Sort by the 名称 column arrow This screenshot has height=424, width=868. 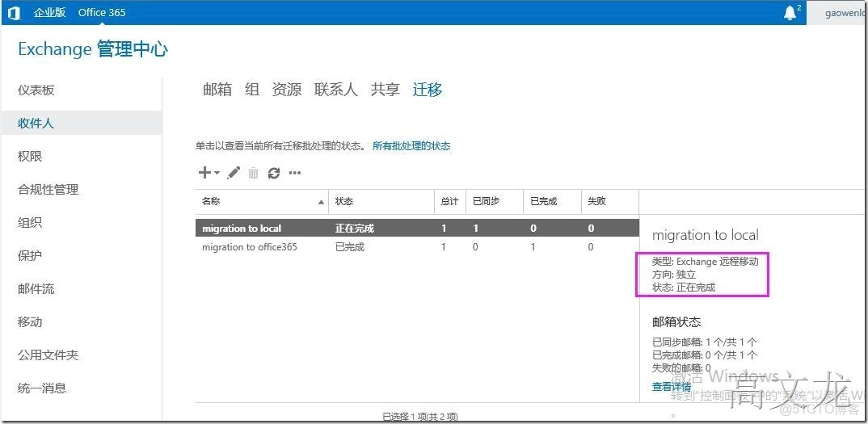(x=321, y=203)
